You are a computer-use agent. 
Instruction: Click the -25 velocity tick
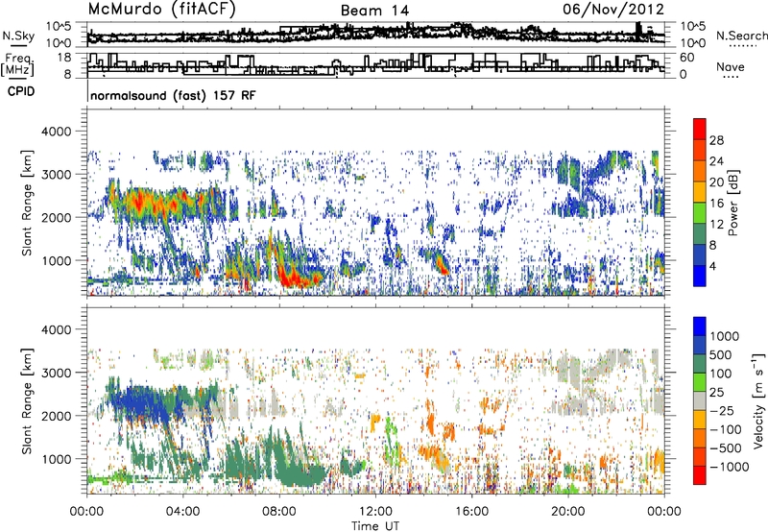(722, 411)
